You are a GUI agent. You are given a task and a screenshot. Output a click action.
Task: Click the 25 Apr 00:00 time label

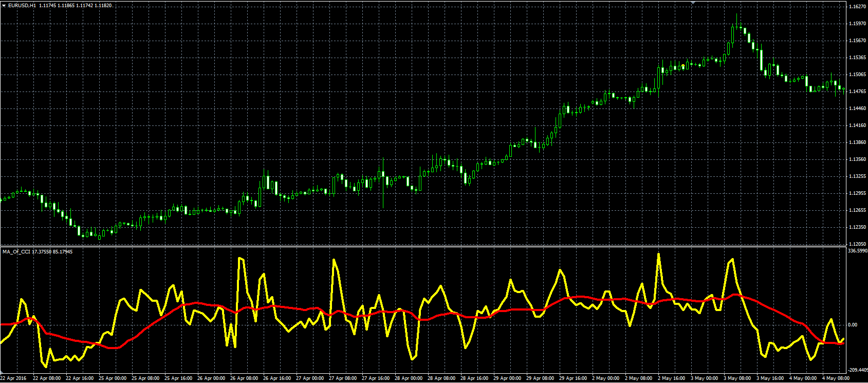click(x=113, y=378)
